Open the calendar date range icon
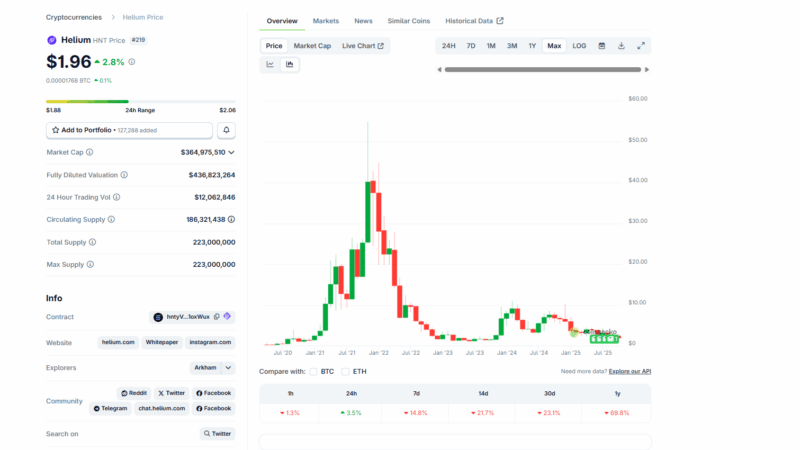800x450 pixels. point(602,46)
